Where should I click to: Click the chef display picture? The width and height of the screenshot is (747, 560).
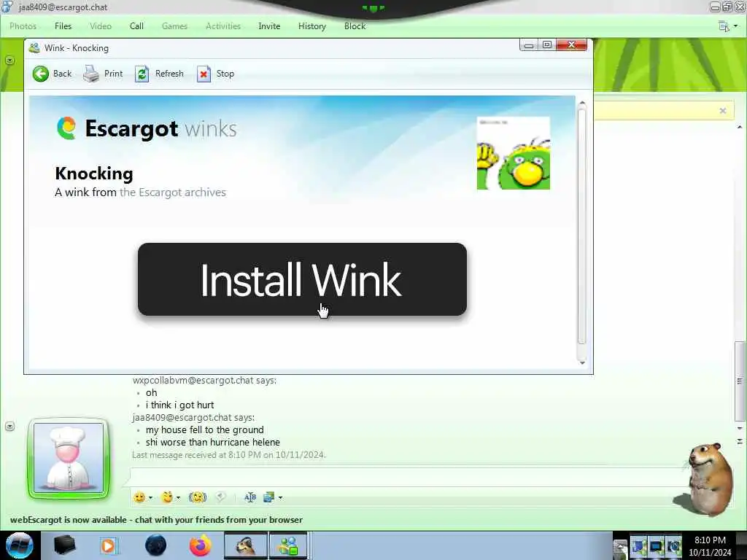point(69,458)
